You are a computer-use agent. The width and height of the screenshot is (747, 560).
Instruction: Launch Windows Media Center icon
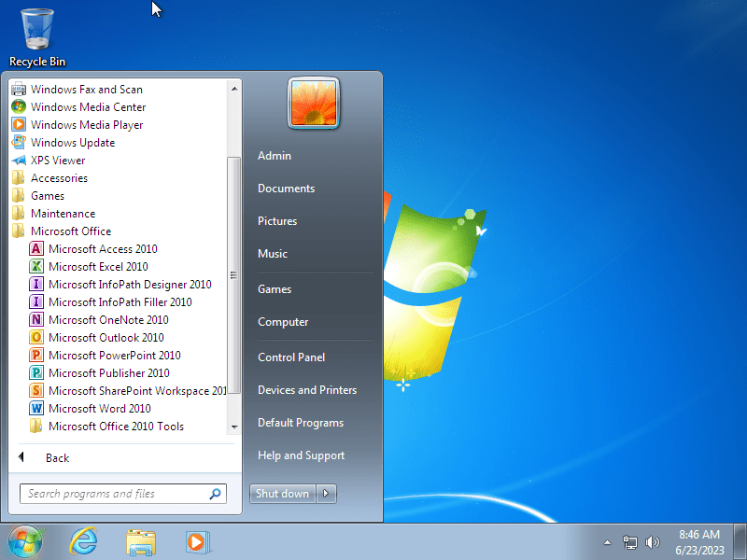click(19, 106)
